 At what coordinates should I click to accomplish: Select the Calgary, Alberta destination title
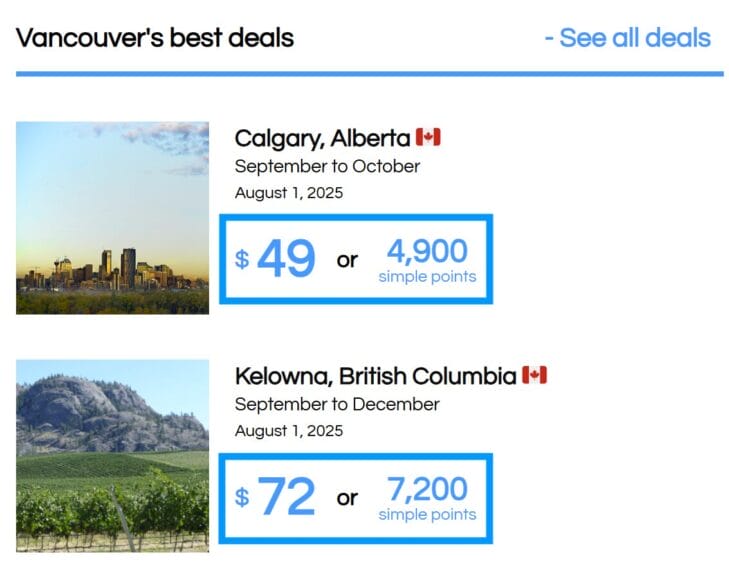click(322, 139)
